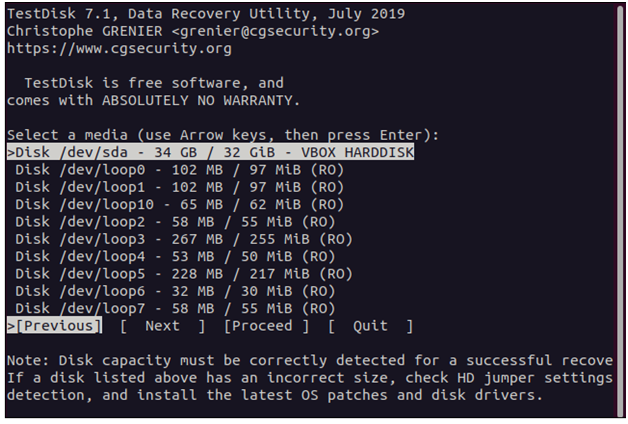628x424 pixels.
Task: Select the /dev/sda VBOX HARDDISK entry
Action: pyautogui.click(x=210, y=152)
